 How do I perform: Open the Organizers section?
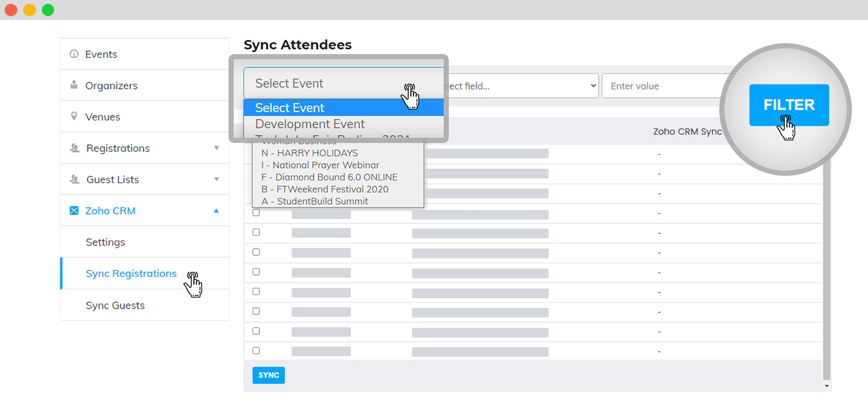point(144,85)
